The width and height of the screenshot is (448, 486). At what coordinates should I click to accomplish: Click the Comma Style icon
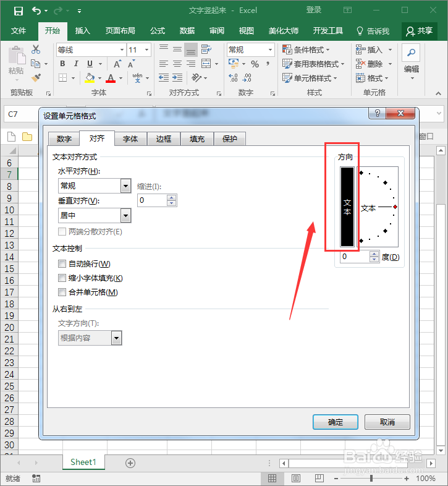click(x=268, y=64)
